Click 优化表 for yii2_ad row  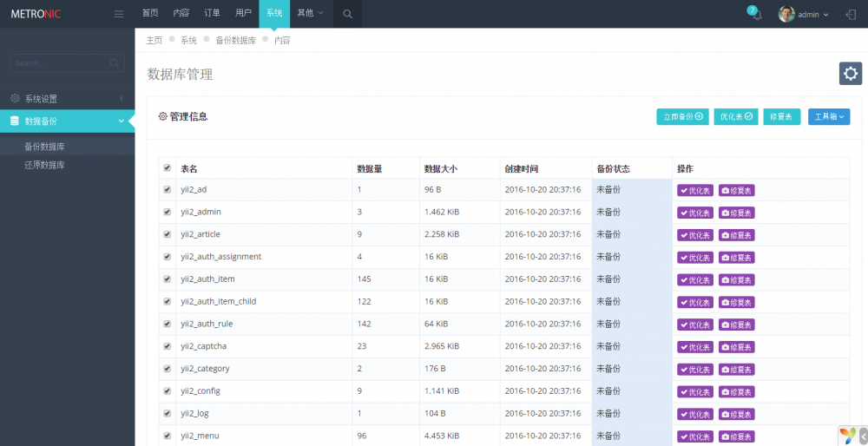pos(695,190)
